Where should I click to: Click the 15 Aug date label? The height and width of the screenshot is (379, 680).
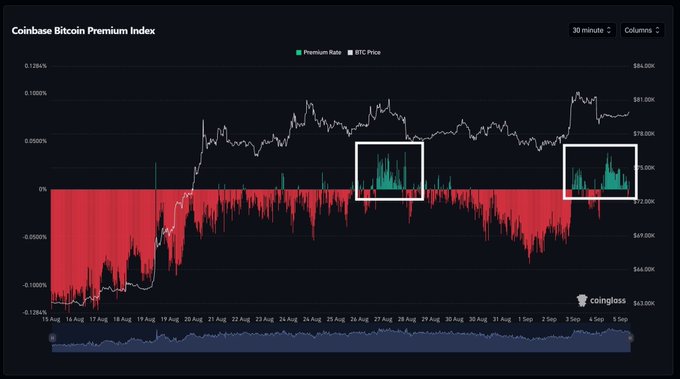tap(51, 319)
